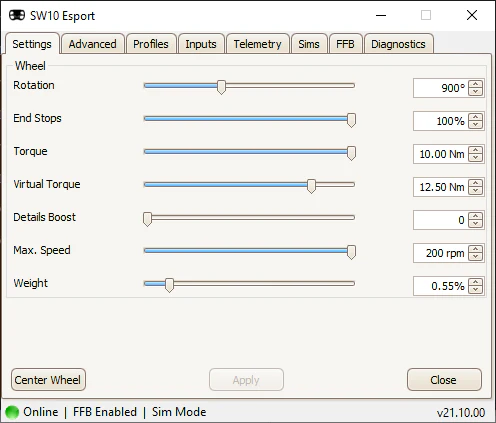Click the Close button at the bottom
The height and width of the screenshot is (423, 496).
[444, 380]
